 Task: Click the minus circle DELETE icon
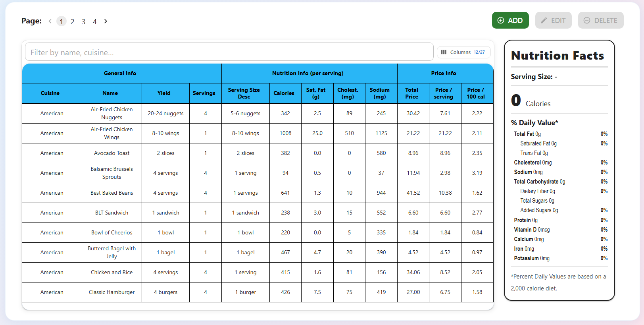587,20
